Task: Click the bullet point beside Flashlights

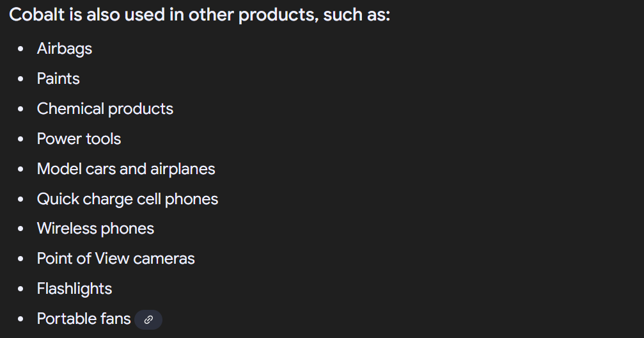Action: point(21,289)
